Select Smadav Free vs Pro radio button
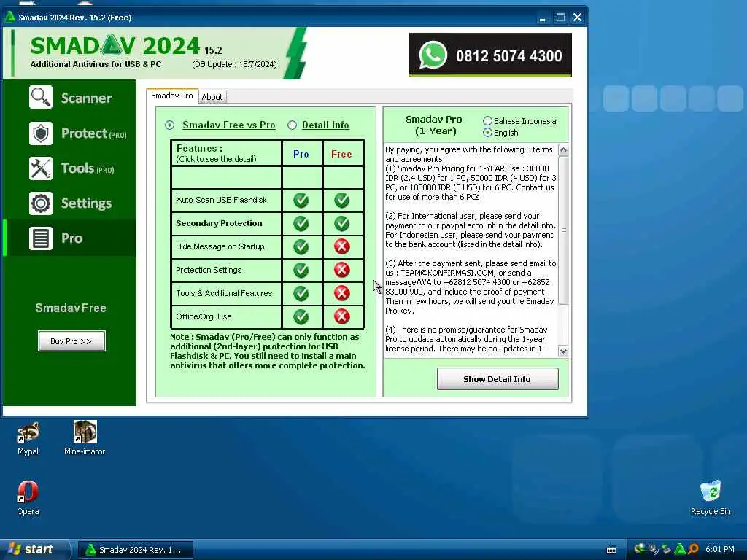 (x=169, y=125)
